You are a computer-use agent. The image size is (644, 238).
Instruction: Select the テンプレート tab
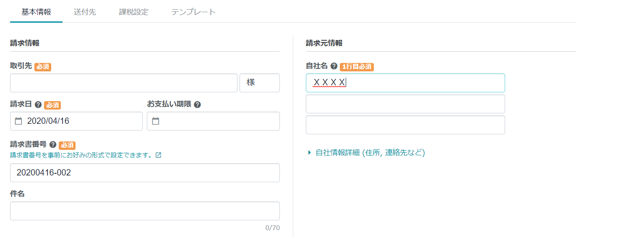pos(193,12)
